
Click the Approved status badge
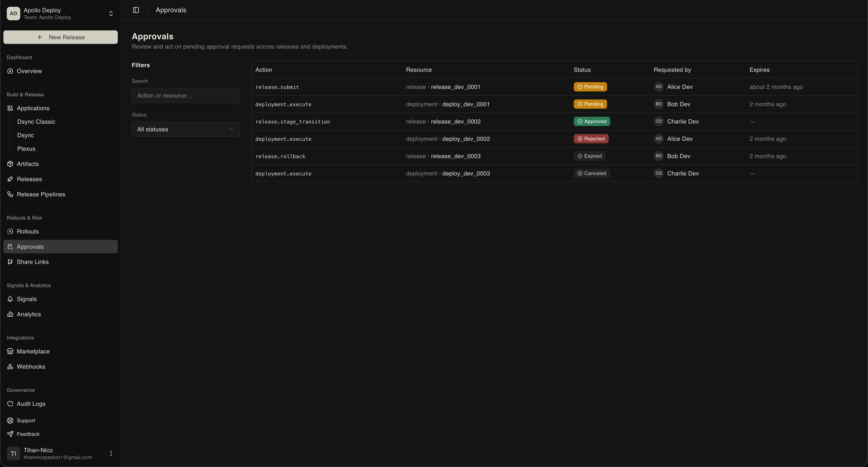592,121
